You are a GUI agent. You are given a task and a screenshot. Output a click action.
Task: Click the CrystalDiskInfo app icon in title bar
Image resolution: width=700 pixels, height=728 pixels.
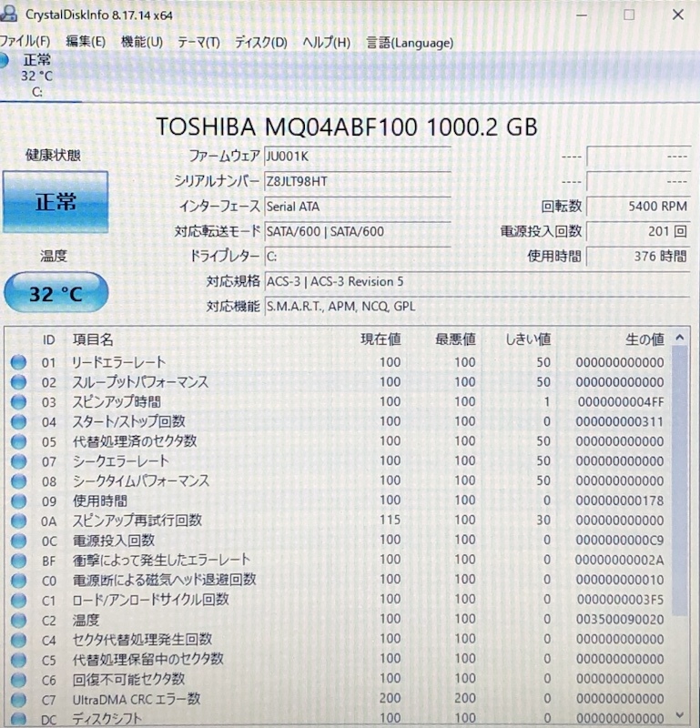point(8,13)
